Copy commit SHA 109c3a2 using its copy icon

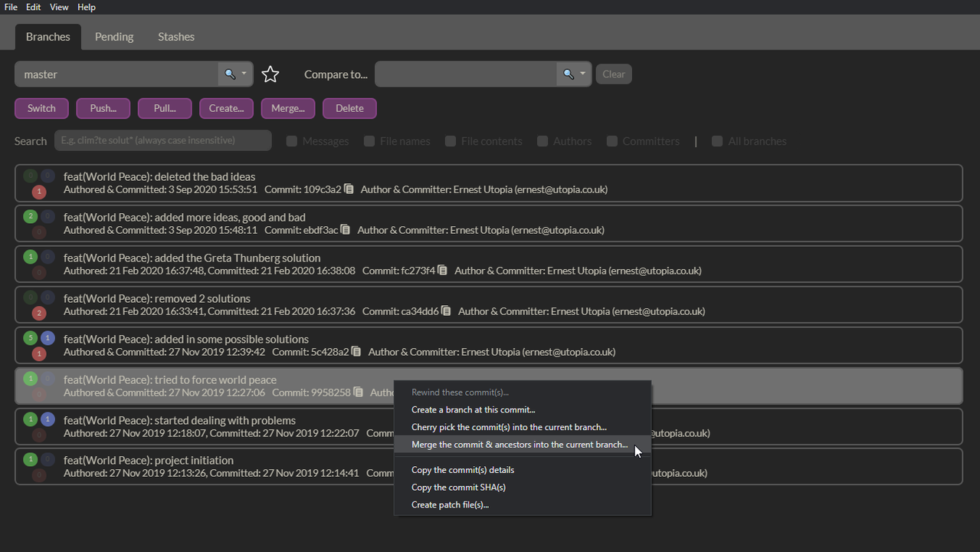(349, 189)
